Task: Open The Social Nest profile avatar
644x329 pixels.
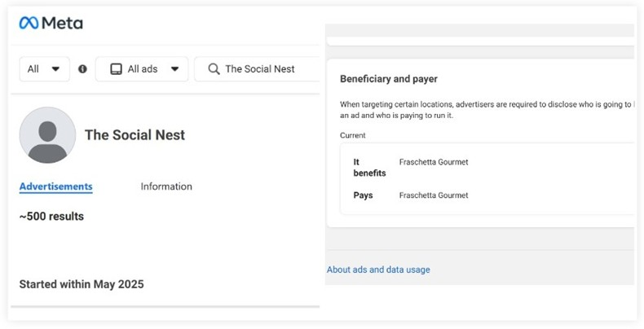Action: 47,135
